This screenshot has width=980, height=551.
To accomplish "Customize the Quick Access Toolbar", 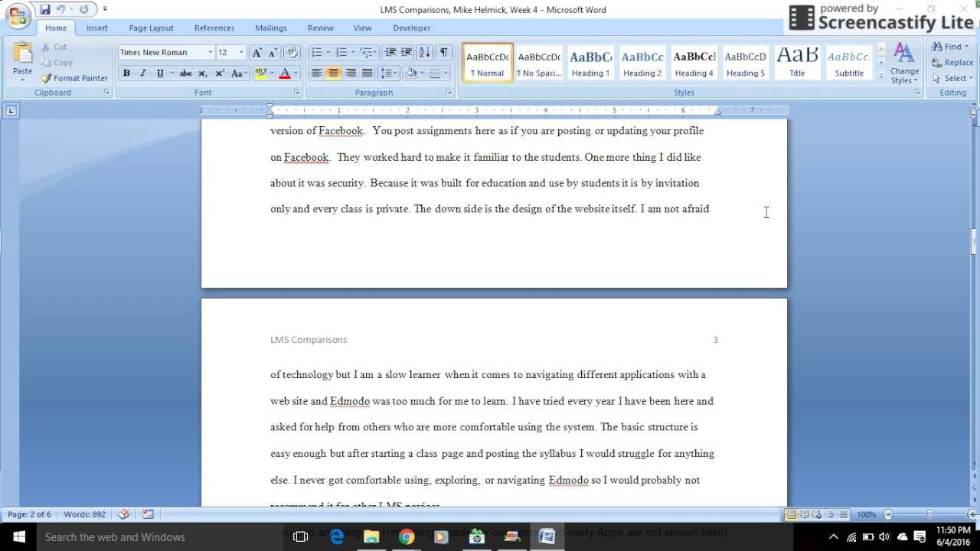I will (x=105, y=9).
